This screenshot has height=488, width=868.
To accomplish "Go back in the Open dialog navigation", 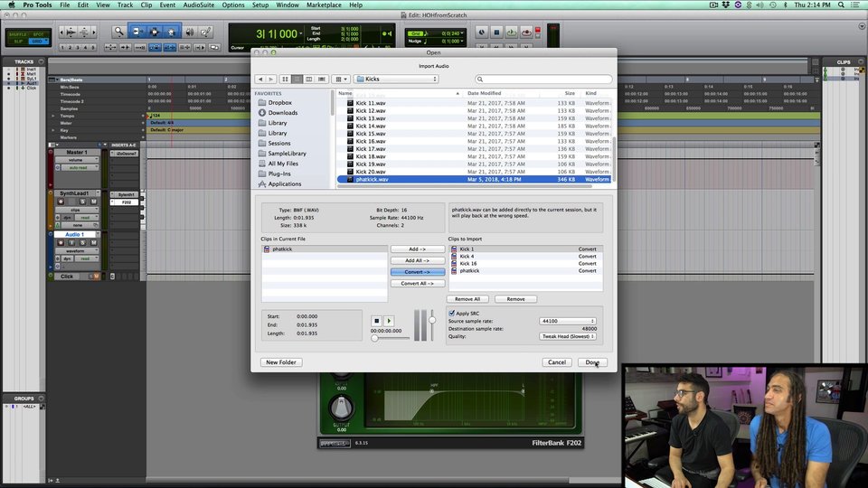I will (260, 80).
